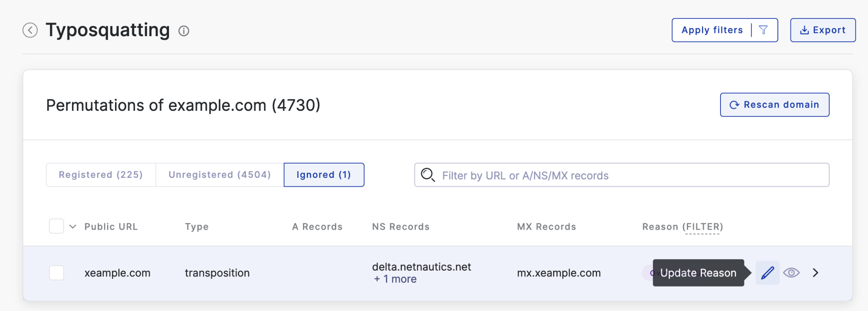Open the Typosquatting info icon

184,31
